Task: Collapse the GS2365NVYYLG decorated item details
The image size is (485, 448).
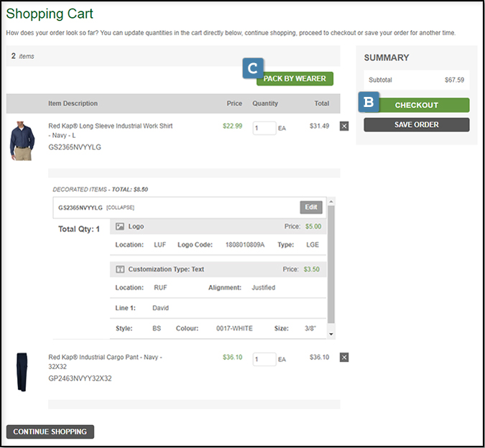Action: point(120,207)
